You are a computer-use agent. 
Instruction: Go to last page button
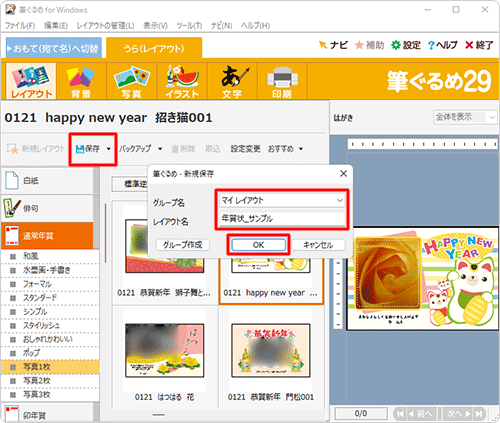(479, 414)
